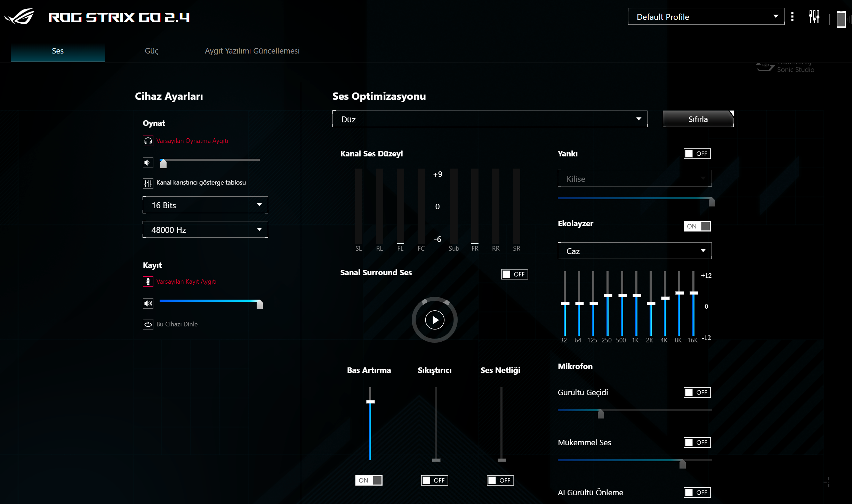
Task: Open the mixer sliders icon at top right
Action: point(814,17)
